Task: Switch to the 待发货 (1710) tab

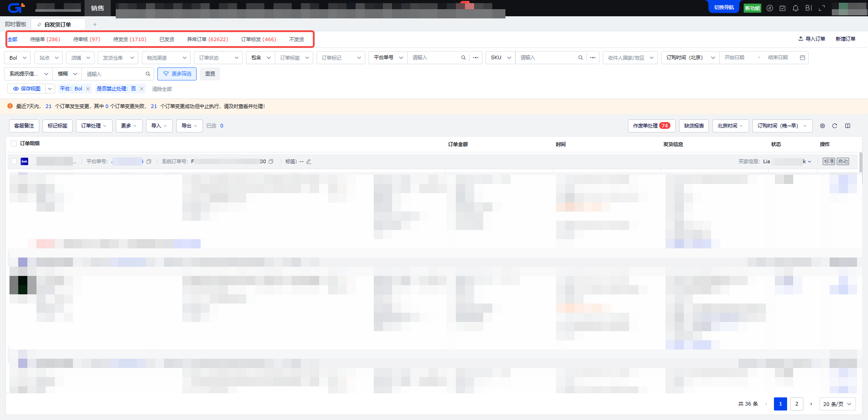Action: (x=130, y=39)
